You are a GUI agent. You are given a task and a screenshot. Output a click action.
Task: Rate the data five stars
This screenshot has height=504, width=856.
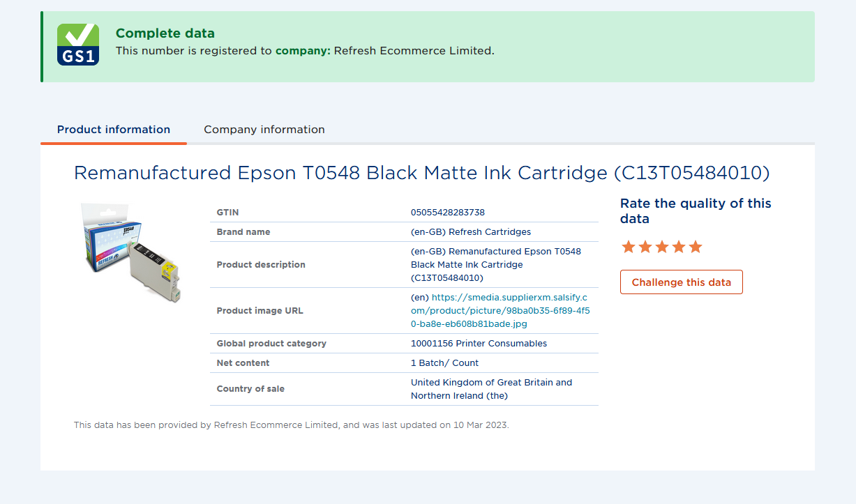(695, 247)
